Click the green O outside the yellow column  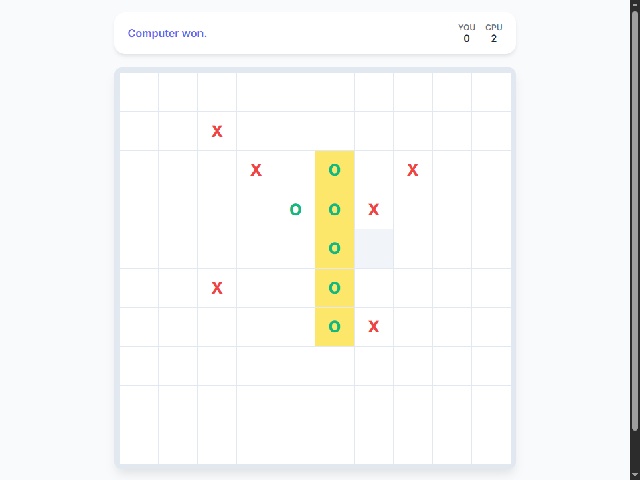[295, 209]
